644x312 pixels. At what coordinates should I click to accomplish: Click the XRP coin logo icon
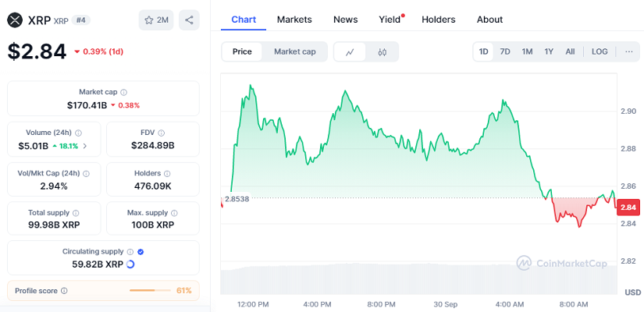pyautogui.click(x=16, y=19)
